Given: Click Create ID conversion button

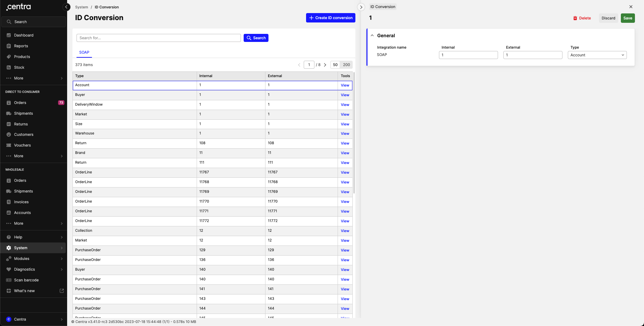Looking at the screenshot, I should (331, 18).
